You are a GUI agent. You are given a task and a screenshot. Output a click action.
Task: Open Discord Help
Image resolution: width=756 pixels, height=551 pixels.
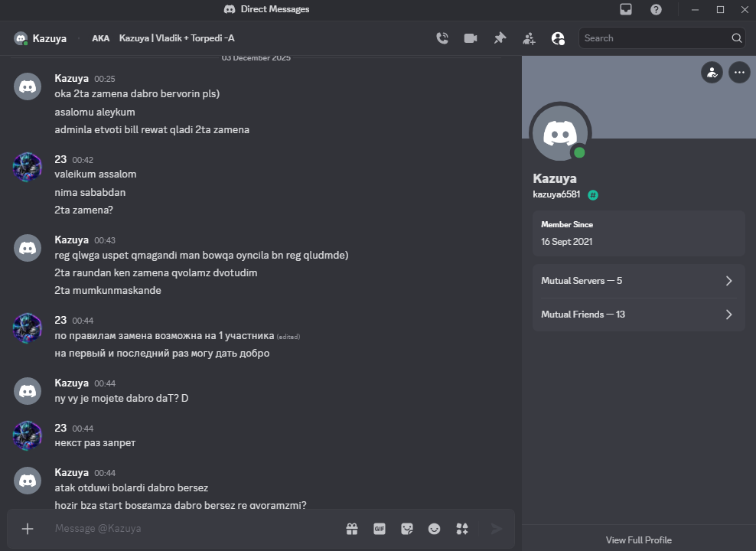[656, 9]
